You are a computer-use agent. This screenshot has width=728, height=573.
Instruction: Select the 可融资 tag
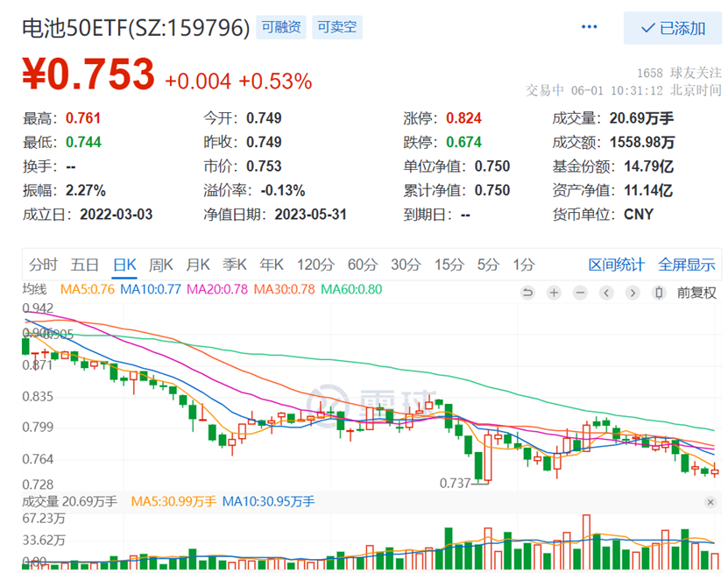click(x=281, y=27)
